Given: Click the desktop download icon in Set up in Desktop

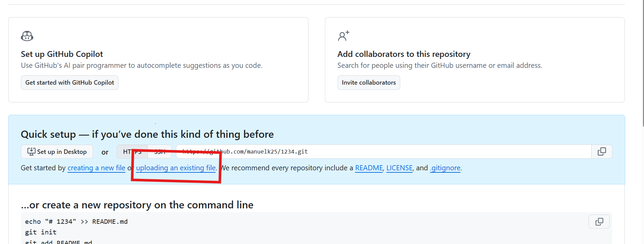Looking at the screenshot, I should 31,151.
